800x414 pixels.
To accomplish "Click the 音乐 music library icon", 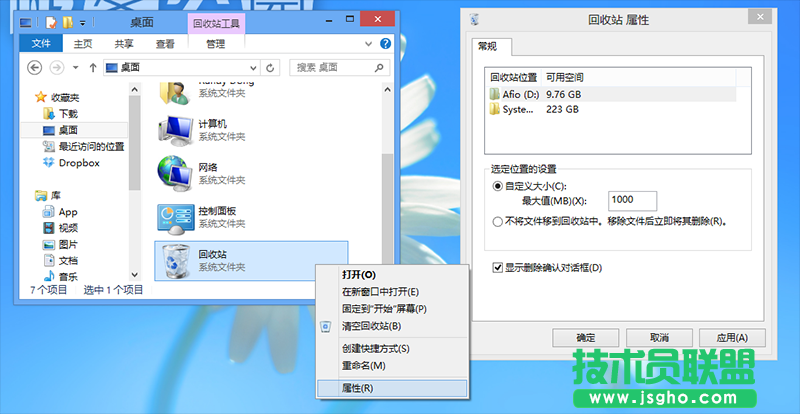I will 48,277.
